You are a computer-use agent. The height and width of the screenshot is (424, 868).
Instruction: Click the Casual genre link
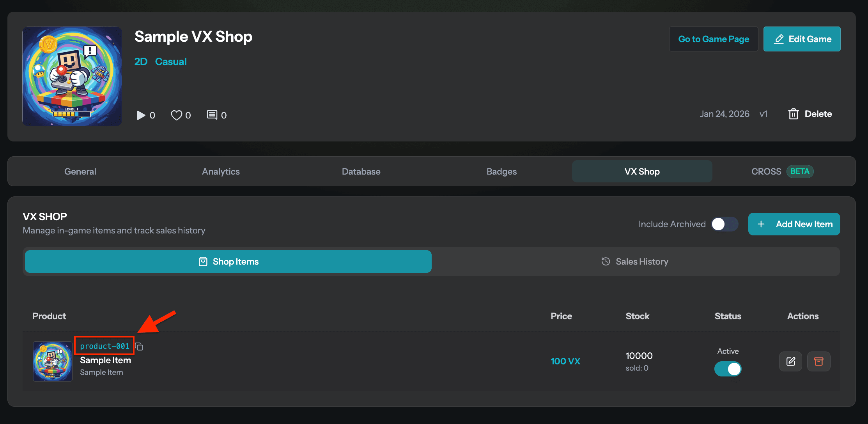[171, 62]
